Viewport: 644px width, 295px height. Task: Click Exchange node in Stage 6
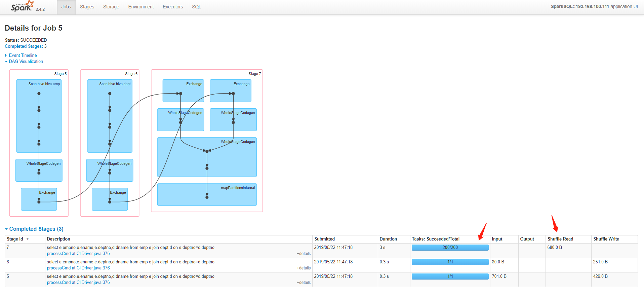(x=110, y=199)
